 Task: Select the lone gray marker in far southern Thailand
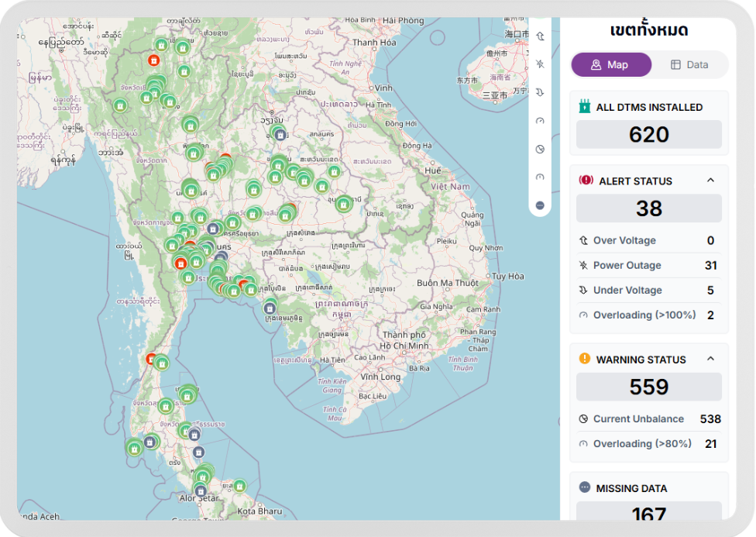tap(198, 452)
